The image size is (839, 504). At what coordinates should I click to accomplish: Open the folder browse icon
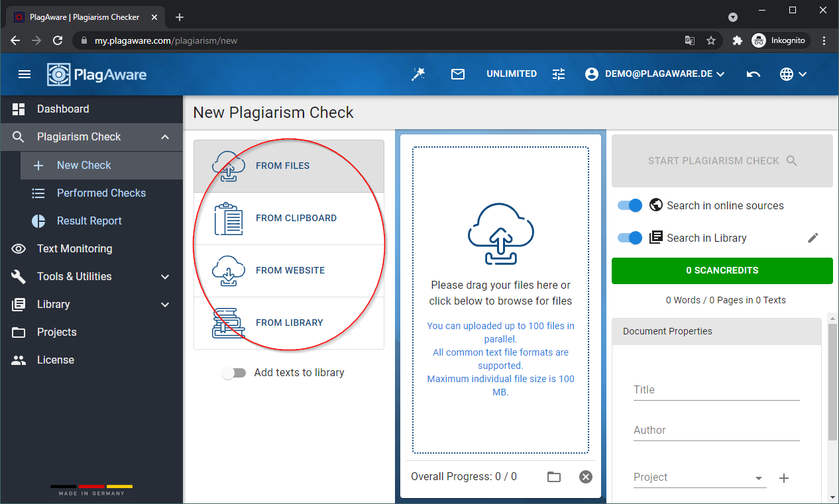pos(553,477)
